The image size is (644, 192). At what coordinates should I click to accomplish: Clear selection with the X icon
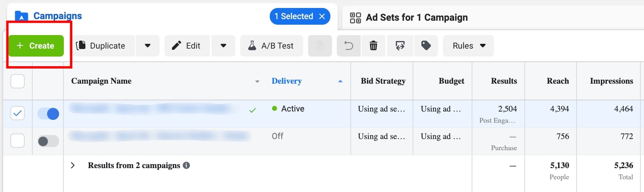[x=322, y=16]
